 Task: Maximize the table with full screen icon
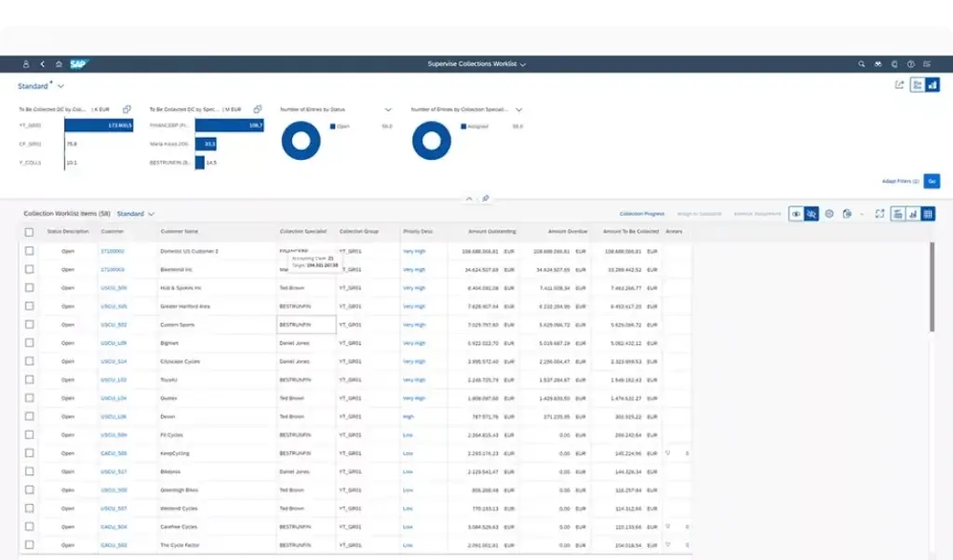point(879,214)
